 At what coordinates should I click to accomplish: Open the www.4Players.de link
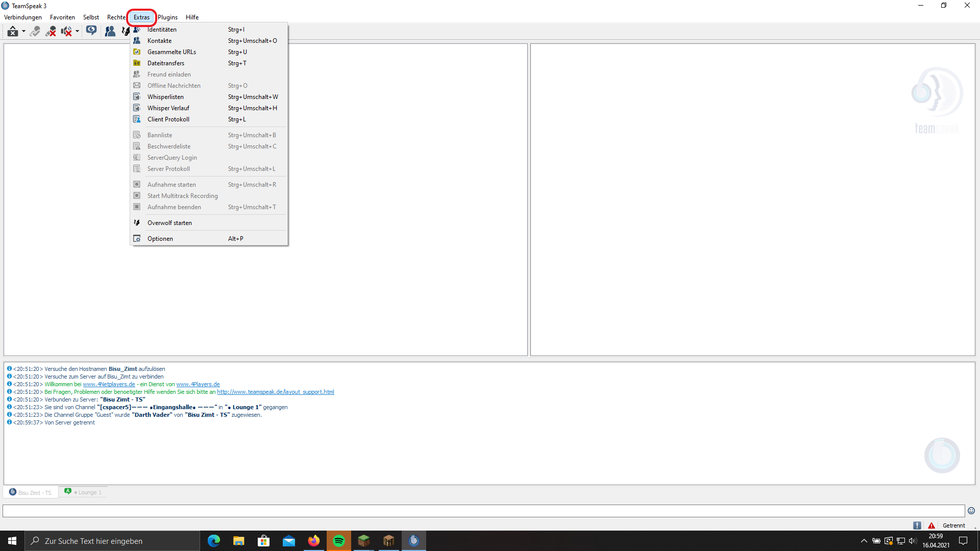pyautogui.click(x=198, y=384)
